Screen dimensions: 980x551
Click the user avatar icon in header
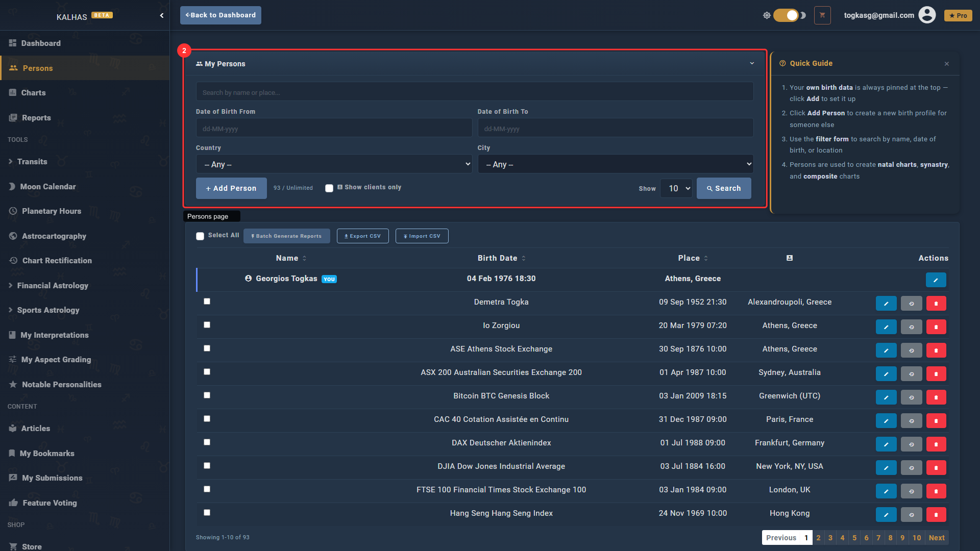tap(927, 15)
